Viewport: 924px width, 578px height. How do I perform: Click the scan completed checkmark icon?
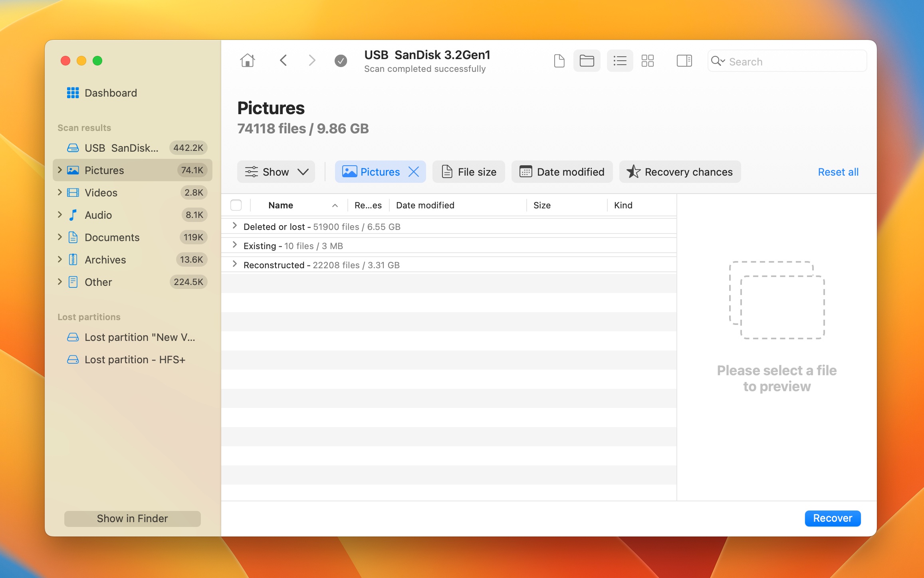[341, 61]
